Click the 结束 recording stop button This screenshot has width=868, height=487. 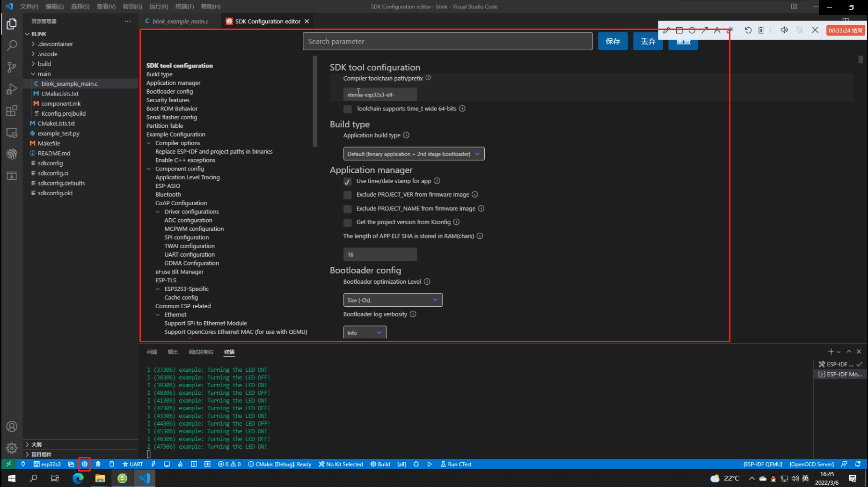[x=846, y=30]
